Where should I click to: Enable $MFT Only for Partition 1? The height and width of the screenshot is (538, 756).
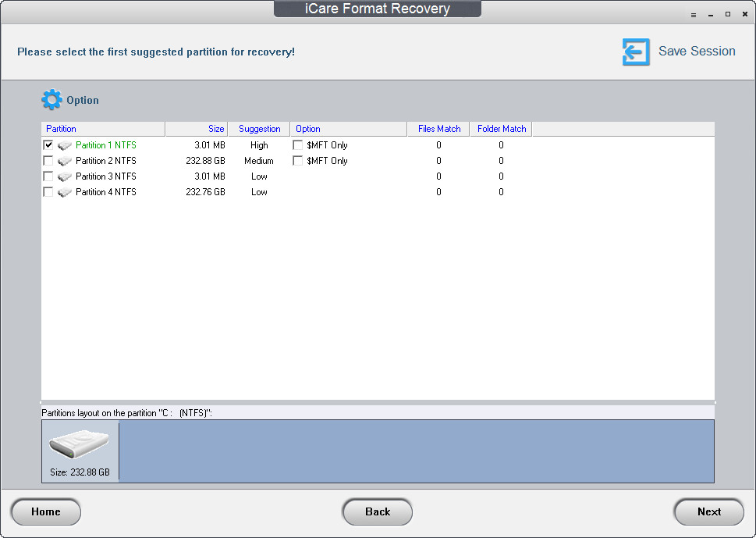pos(298,144)
